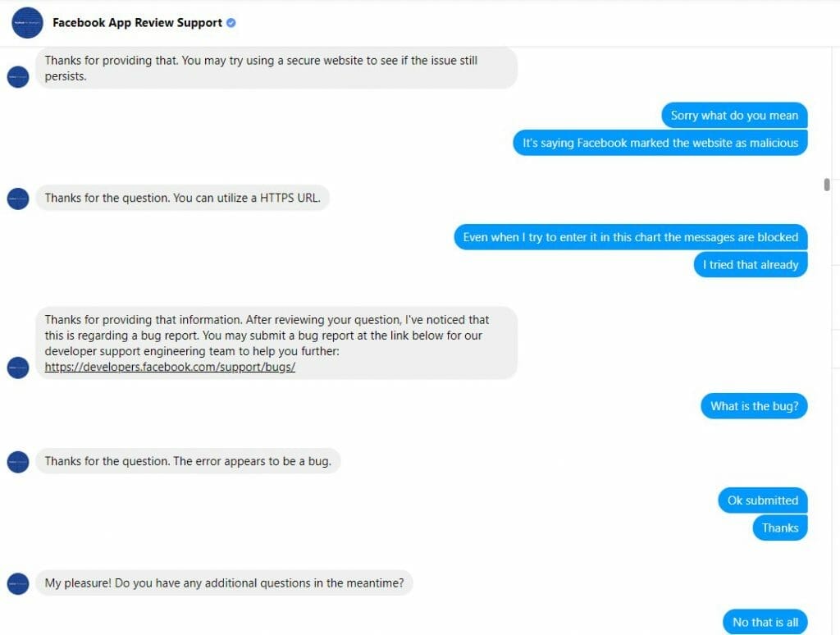Click the avatar beside the 'secure website' message
This screenshot has height=635, width=840.
click(18, 76)
